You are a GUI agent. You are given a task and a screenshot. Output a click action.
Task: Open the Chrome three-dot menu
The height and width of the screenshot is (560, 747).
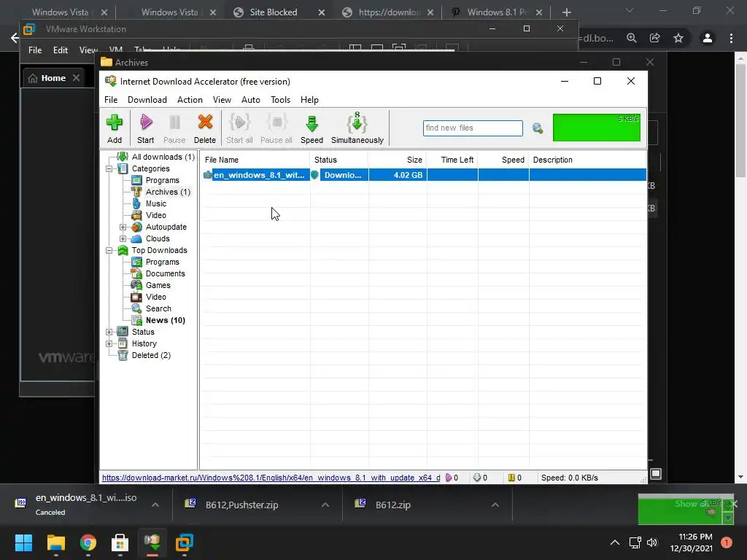tap(731, 38)
